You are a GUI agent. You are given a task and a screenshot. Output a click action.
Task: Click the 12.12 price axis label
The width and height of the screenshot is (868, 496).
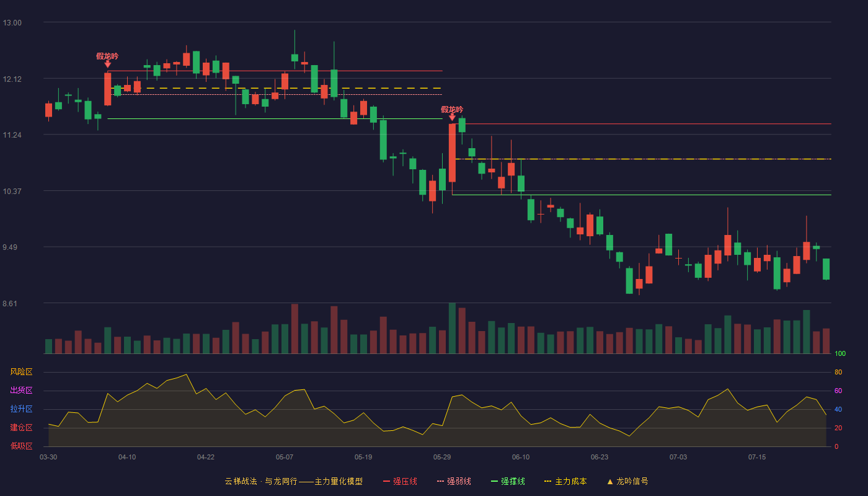click(12, 79)
